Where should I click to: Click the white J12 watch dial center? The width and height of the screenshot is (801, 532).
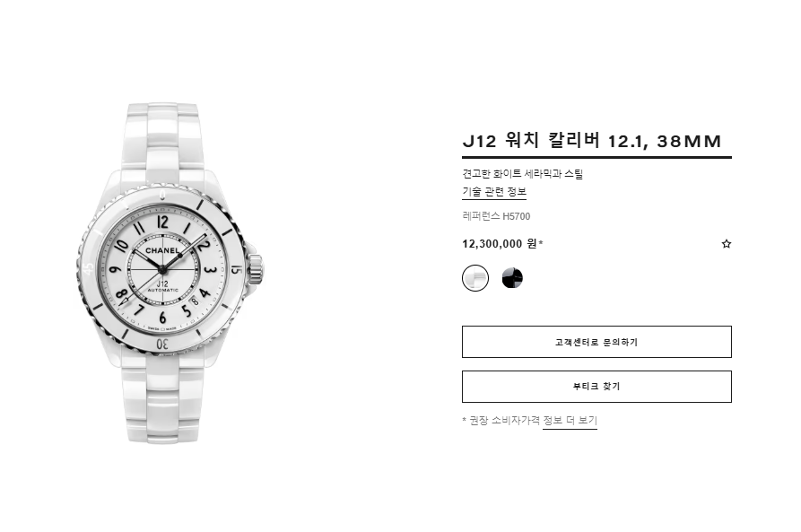click(x=162, y=268)
